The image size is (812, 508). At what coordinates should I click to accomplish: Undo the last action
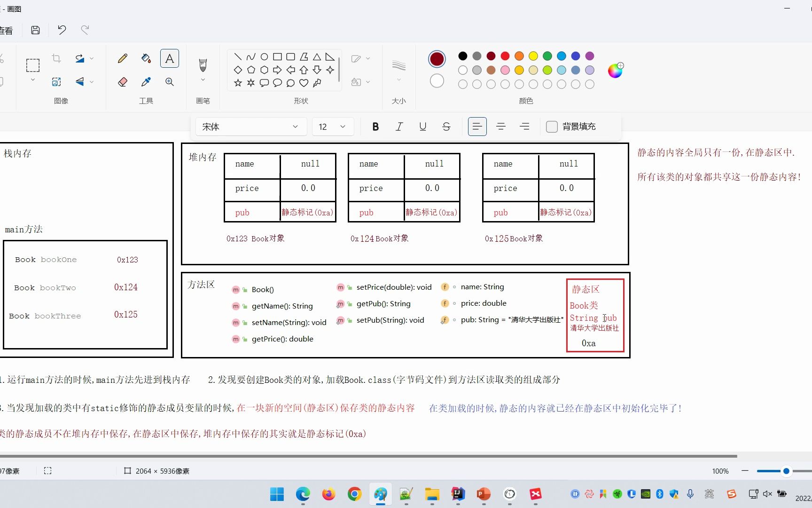click(x=62, y=30)
